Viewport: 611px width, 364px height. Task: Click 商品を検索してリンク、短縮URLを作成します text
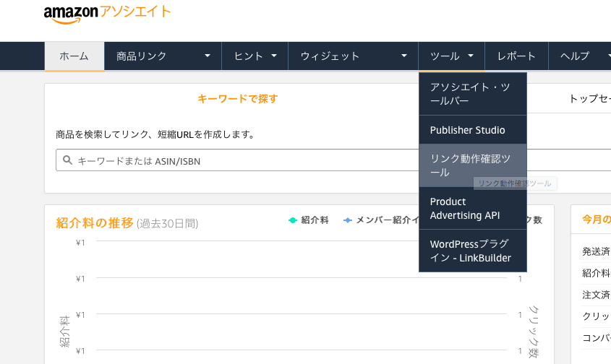[x=155, y=135]
